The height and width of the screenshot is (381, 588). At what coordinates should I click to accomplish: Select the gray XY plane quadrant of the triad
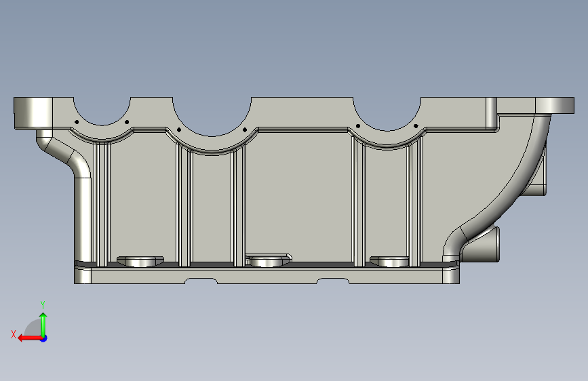34,328
